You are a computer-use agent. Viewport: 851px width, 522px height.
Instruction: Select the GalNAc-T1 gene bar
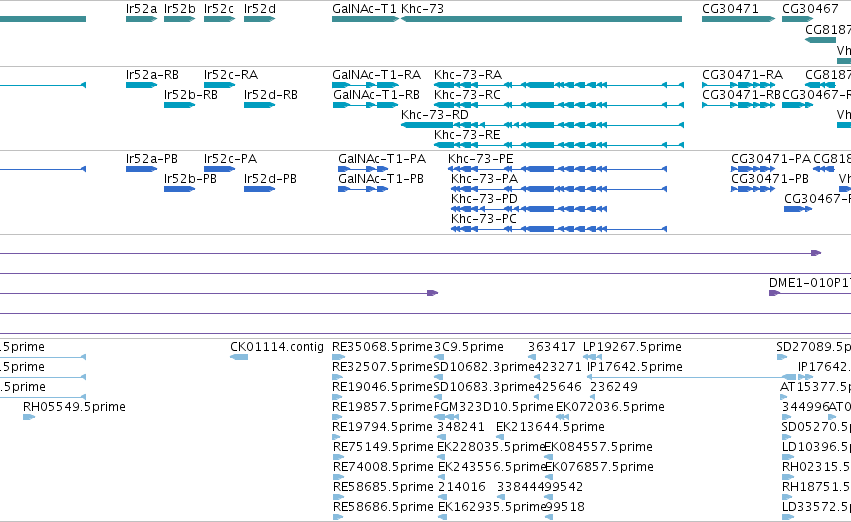[x=365, y=19]
